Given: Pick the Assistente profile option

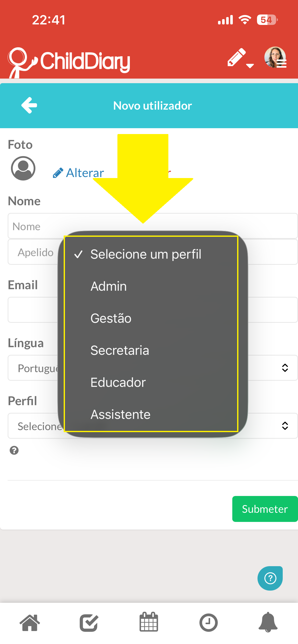Looking at the screenshot, I should tap(151, 414).
